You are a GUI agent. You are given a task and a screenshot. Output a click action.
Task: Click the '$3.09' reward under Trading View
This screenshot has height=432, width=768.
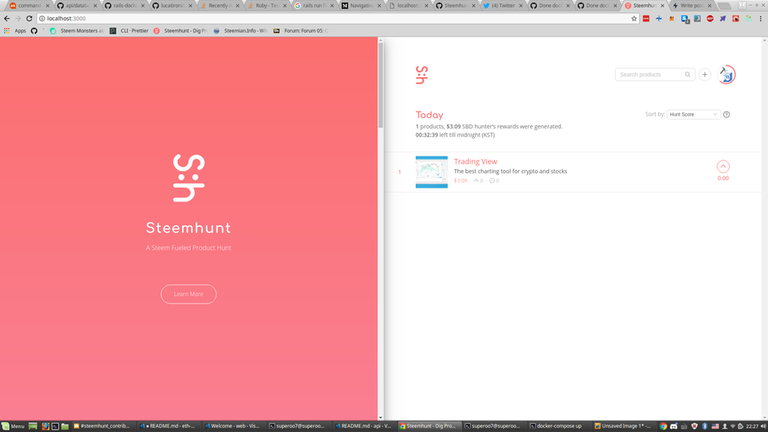point(460,181)
